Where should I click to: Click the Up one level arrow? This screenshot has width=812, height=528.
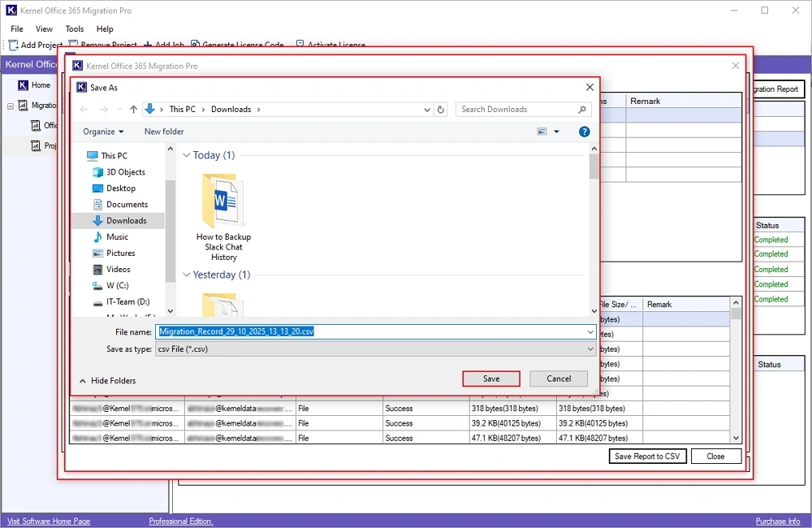click(x=133, y=110)
